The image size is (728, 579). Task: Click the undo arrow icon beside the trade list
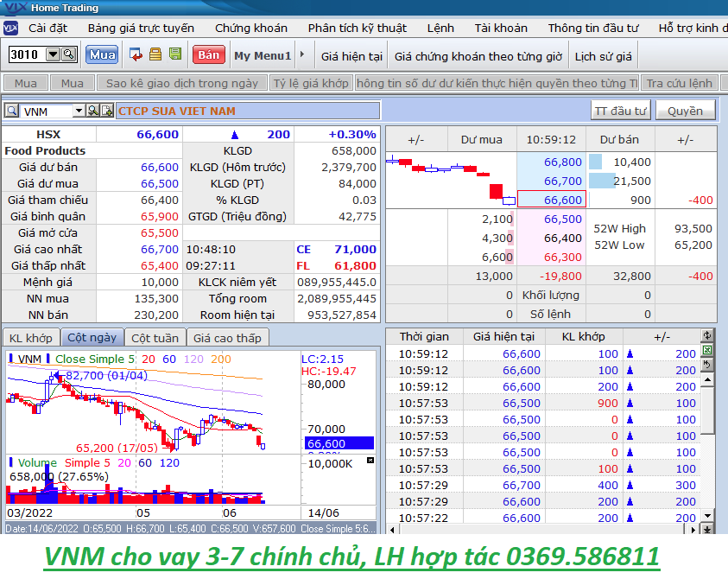pyautogui.click(x=707, y=365)
